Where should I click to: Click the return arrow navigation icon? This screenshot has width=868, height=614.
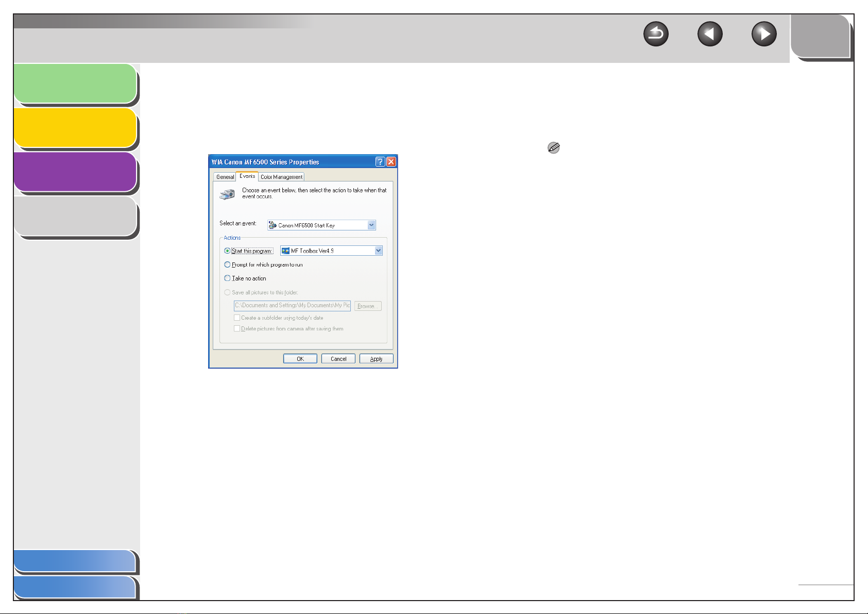[656, 35]
